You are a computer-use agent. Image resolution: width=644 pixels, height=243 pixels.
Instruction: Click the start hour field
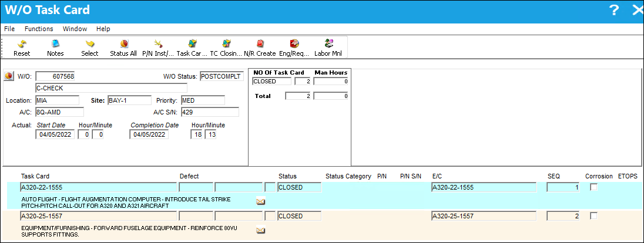tap(83, 134)
